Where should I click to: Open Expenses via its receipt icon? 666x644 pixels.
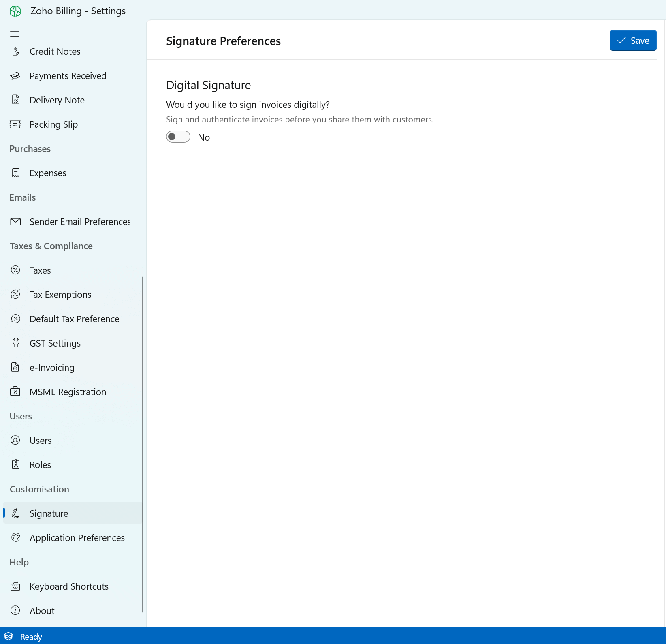16,173
